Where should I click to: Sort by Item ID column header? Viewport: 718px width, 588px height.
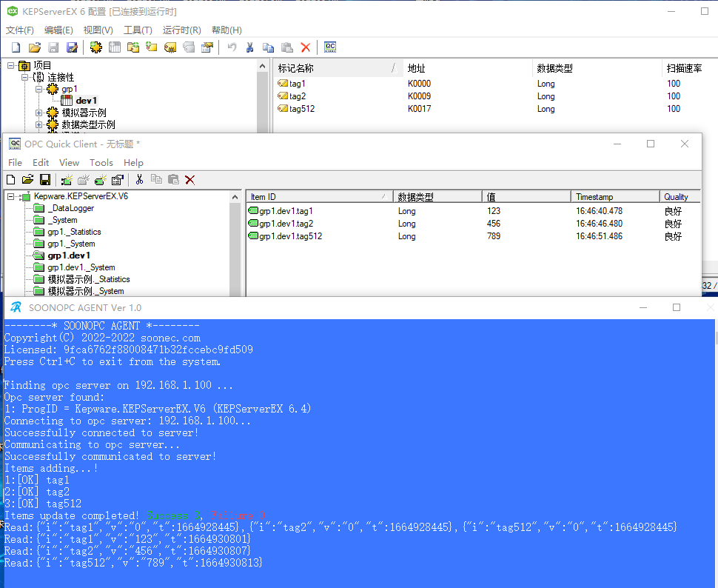pyautogui.click(x=320, y=197)
